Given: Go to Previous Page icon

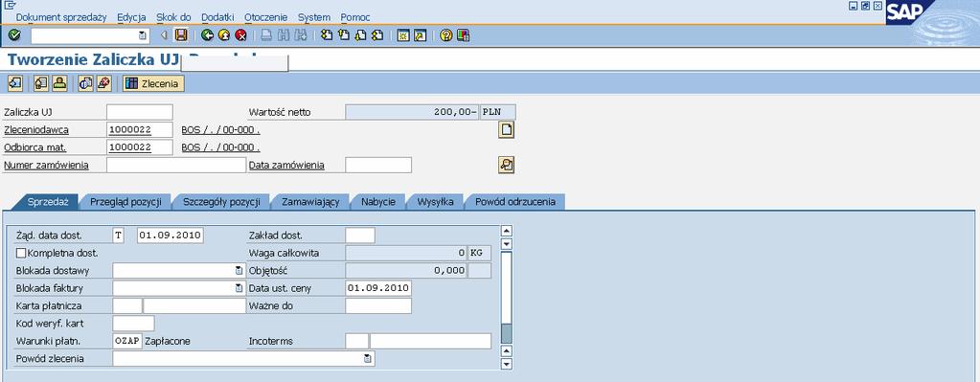Looking at the screenshot, I should (x=343, y=35).
